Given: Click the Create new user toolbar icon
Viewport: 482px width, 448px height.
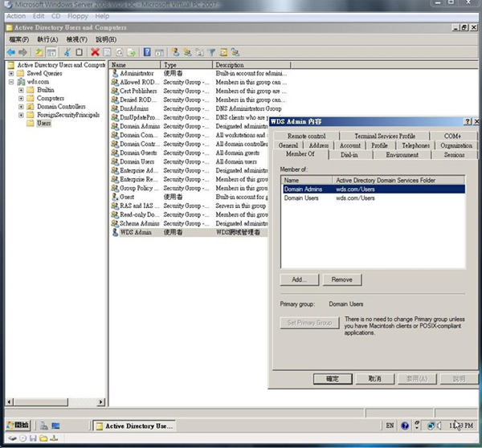Looking at the screenshot, I should [x=174, y=52].
